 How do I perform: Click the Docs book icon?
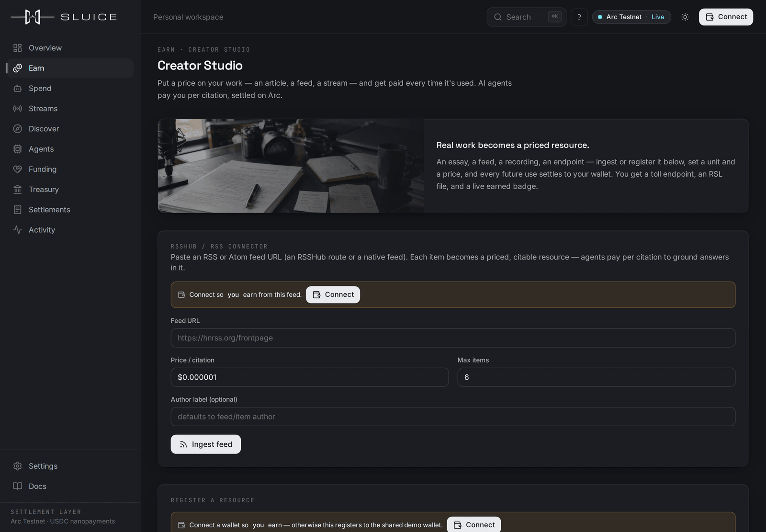coord(18,486)
